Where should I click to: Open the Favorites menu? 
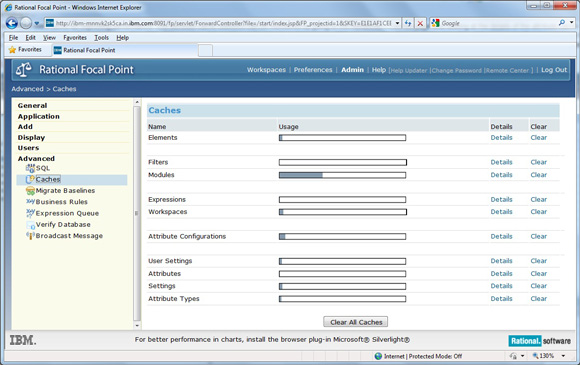click(x=75, y=37)
